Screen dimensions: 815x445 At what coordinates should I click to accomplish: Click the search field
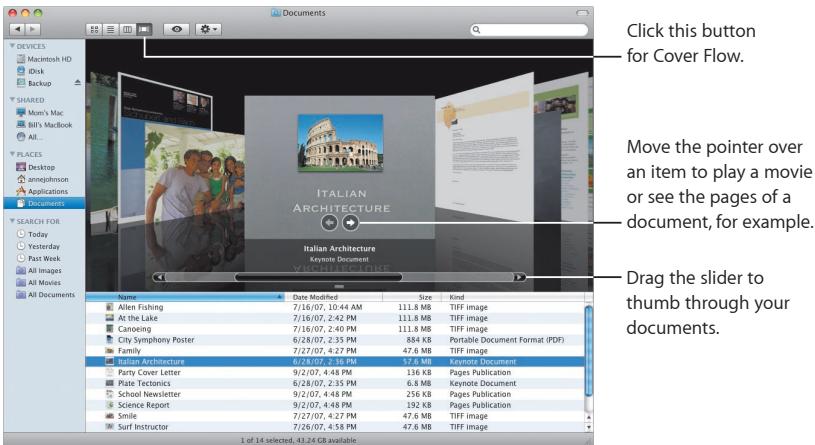coord(529,30)
